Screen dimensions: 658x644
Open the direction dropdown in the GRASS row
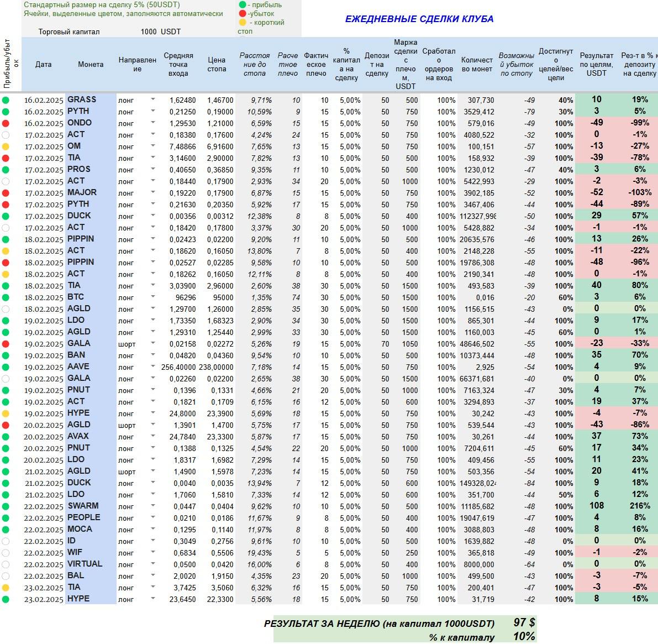coord(152,100)
